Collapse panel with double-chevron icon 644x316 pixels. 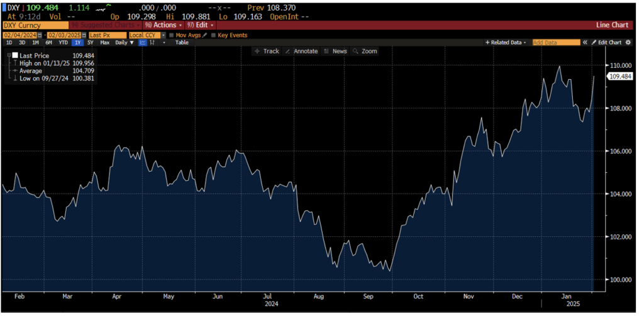click(585, 42)
